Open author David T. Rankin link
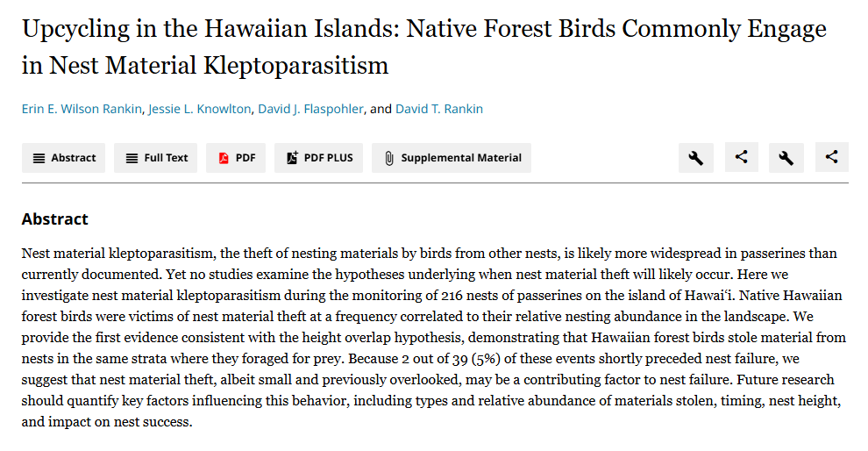 coord(438,110)
